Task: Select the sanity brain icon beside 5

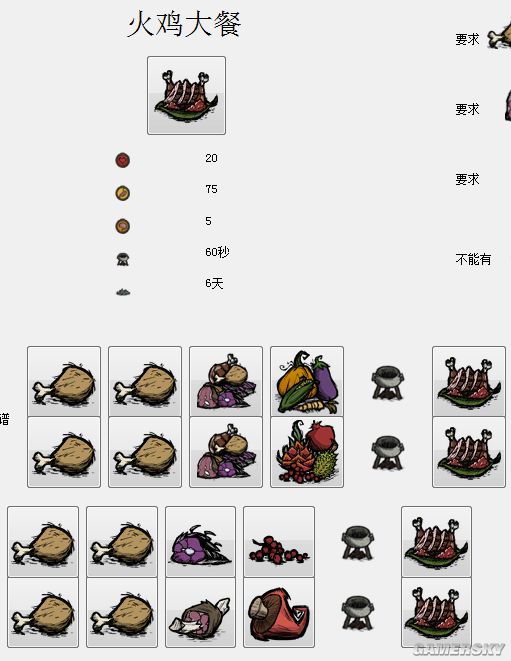Action: pos(123,226)
